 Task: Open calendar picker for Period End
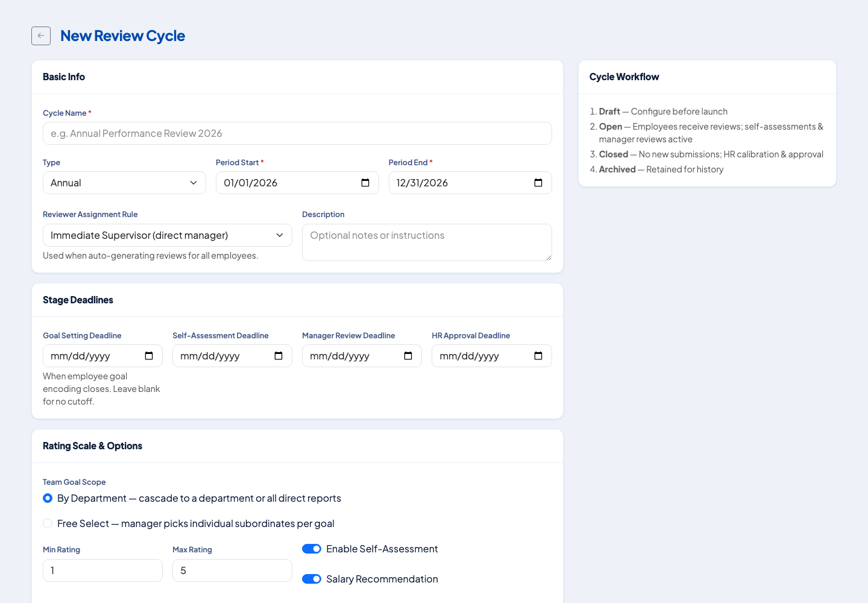click(538, 183)
